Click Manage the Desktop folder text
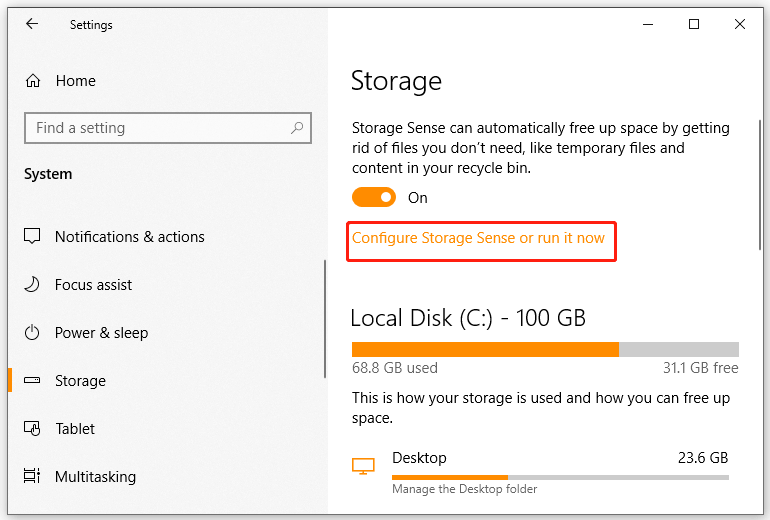This screenshot has width=770, height=520. (x=464, y=489)
